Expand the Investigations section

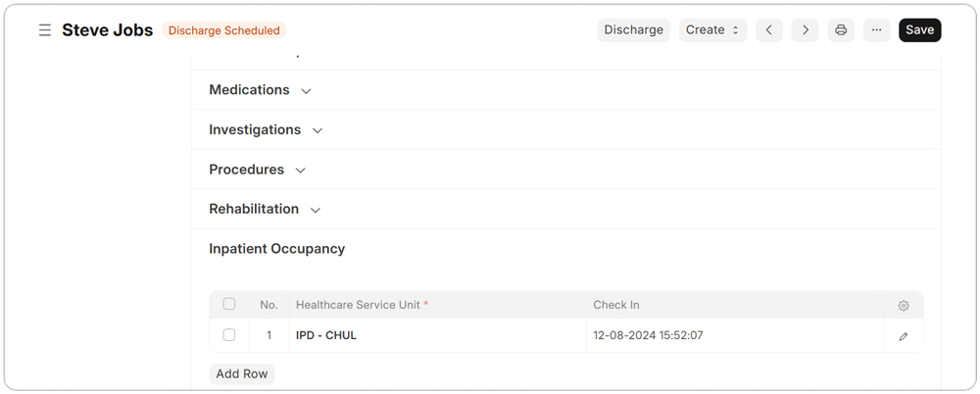pyautogui.click(x=266, y=129)
